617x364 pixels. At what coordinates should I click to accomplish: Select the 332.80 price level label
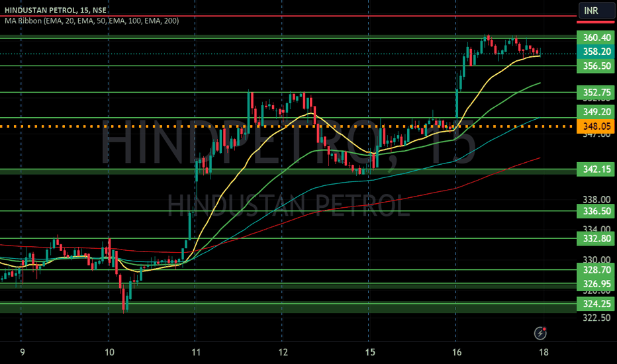(x=596, y=238)
